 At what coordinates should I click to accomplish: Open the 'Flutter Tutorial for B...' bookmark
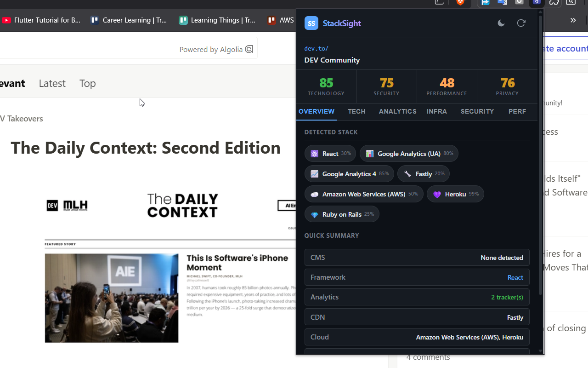pos(47,20)
